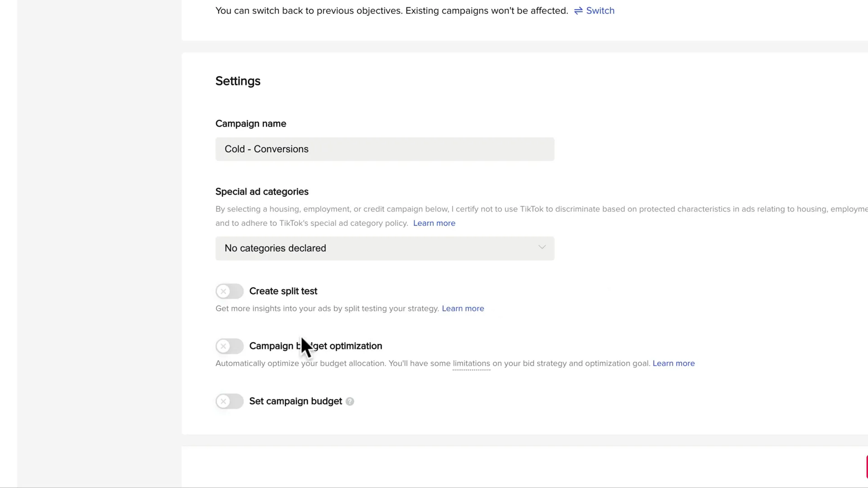Viewport: 868px width, 488px height.
Task: Open the No categories declared dropdown
Action: pos(384,248)
